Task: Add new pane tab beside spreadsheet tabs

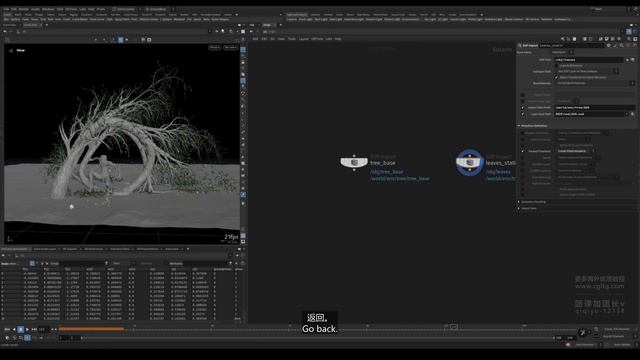Action: click(188, 249)
